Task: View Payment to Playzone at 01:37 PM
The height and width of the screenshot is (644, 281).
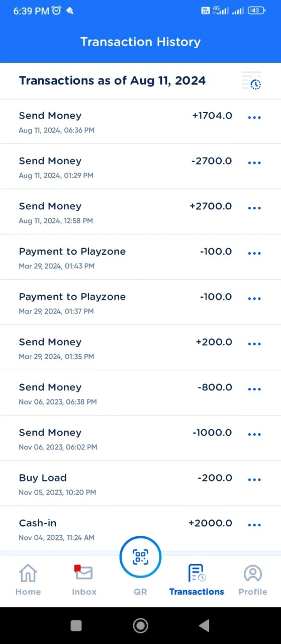Action: pyautogui.click(x=140, y=302)
